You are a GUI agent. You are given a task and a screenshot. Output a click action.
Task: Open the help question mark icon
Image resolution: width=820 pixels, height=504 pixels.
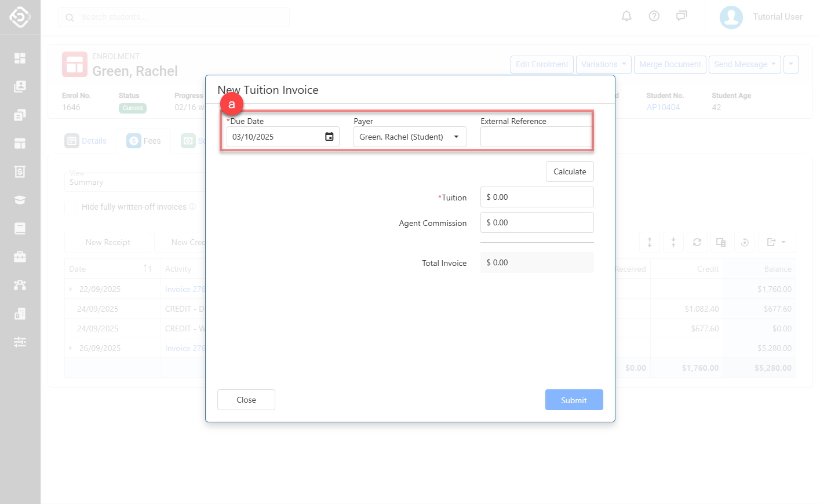point(654,16)
